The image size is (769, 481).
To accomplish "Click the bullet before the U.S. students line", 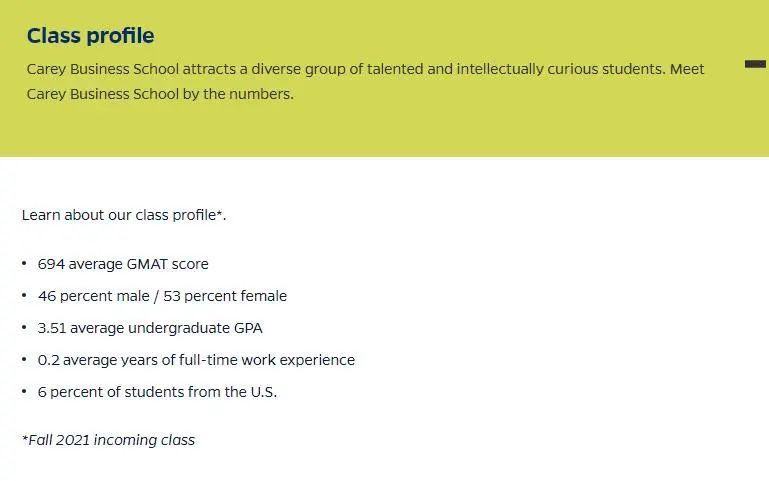I will 24,392.
